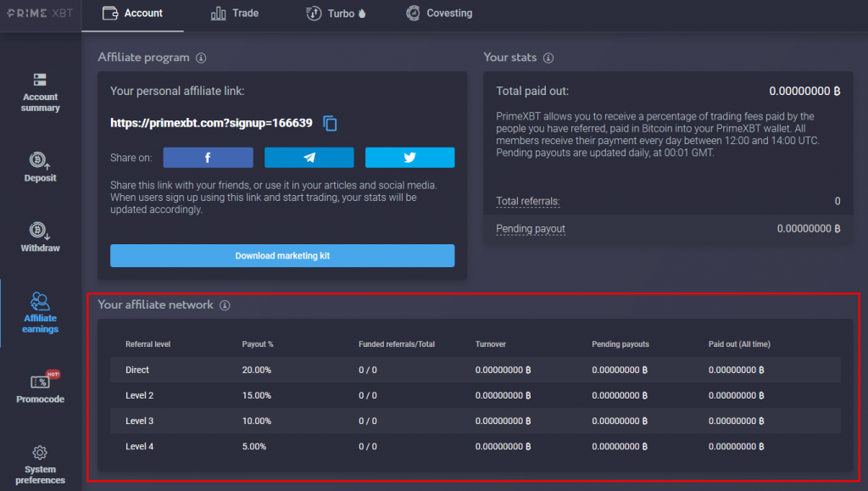Image resolution: width=868 pixels, height=491 pixels.
Task: Share affiliate link on Twitter
Action: 409,157
